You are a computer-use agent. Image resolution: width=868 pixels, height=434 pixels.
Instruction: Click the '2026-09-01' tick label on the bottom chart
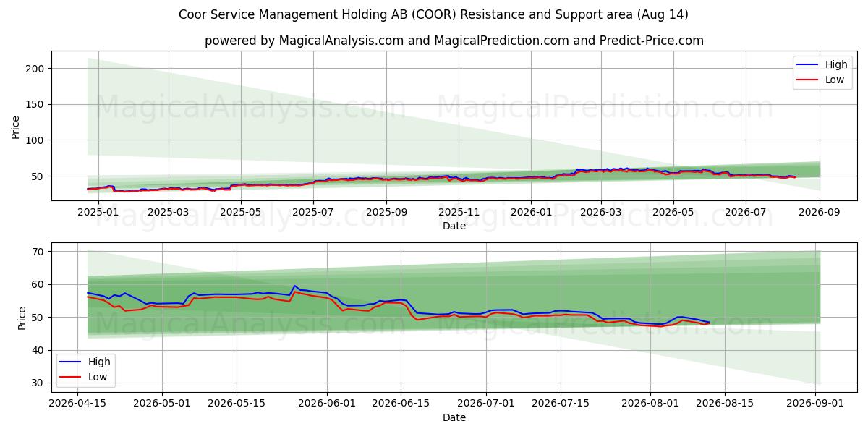click(x=816, y=404)
